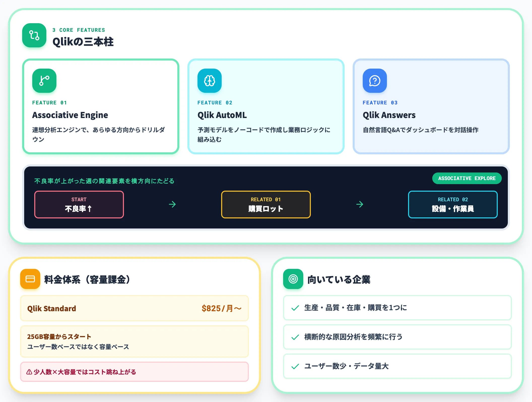Image resolution: width=532 pixels, height=402 pixels.
Task: Click the arrow between 不良率 and 購買ロット
Action: click(x=172, y=204)
